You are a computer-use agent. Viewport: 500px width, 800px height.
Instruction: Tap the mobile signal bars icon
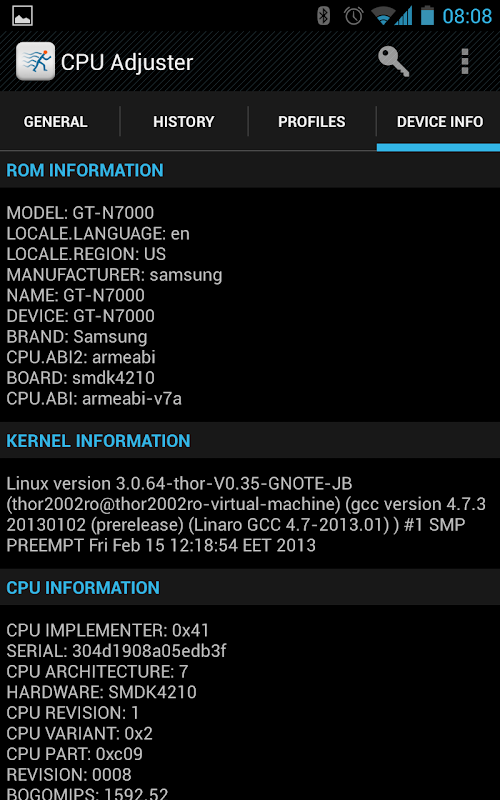[403, 16]
